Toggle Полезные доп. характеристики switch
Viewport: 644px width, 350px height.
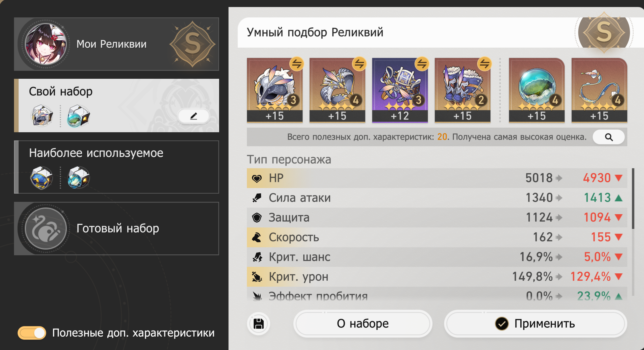tap(32, 333)
